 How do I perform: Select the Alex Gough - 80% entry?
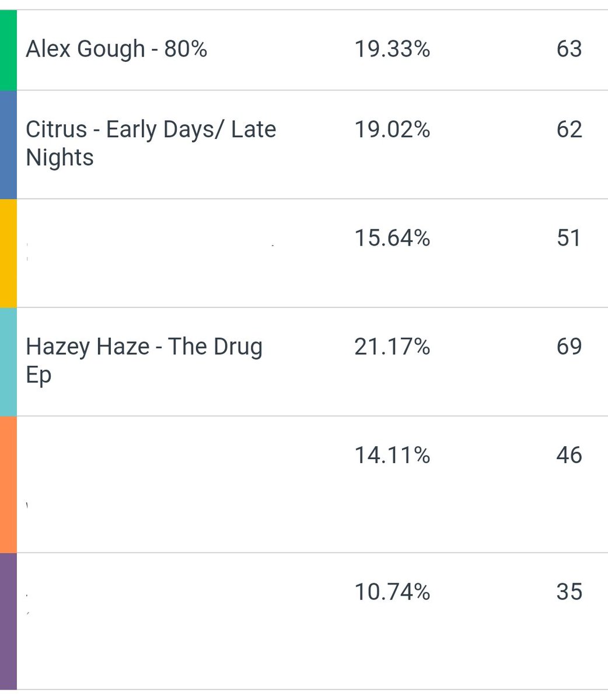[x=116, y=49]
